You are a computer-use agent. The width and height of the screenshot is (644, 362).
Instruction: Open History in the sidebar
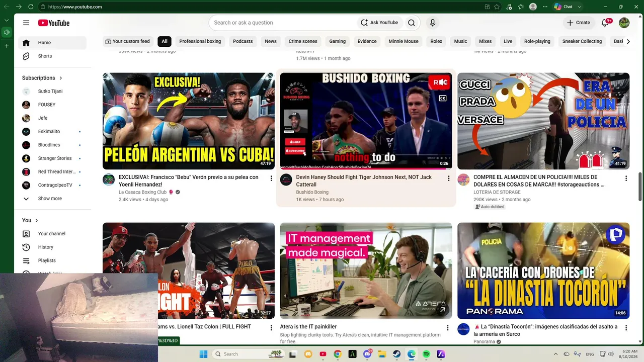(52, 247)
